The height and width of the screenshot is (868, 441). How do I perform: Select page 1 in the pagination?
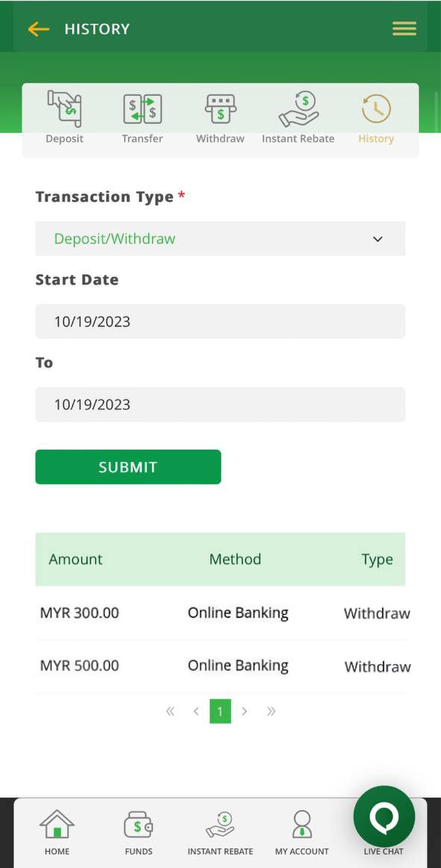(220, 711)
